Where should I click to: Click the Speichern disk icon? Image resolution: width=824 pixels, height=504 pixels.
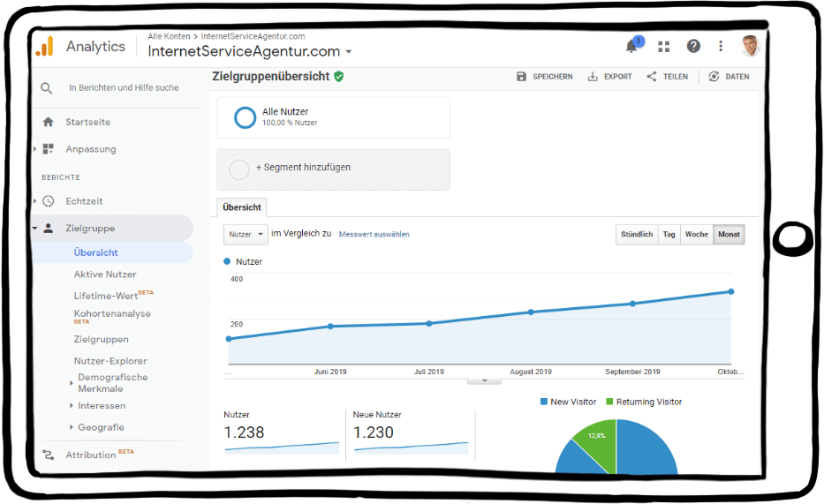click(x=521, y=77)
